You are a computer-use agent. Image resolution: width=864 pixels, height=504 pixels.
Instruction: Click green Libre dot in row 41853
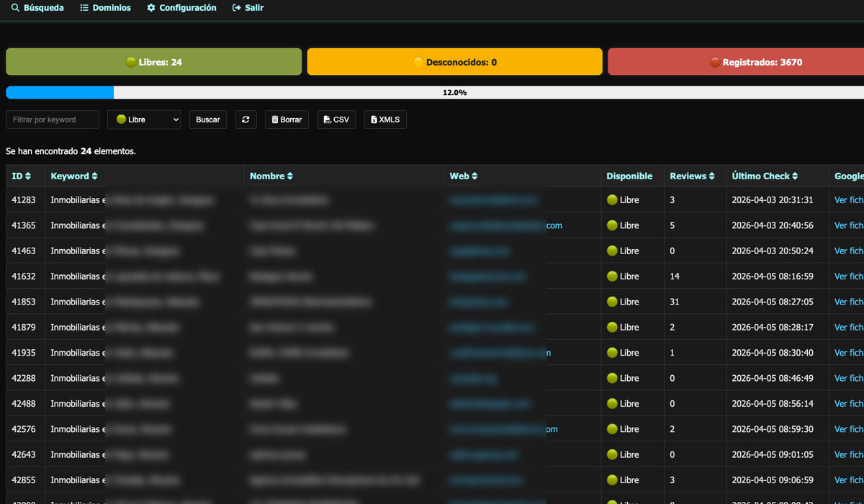(612, 302)
